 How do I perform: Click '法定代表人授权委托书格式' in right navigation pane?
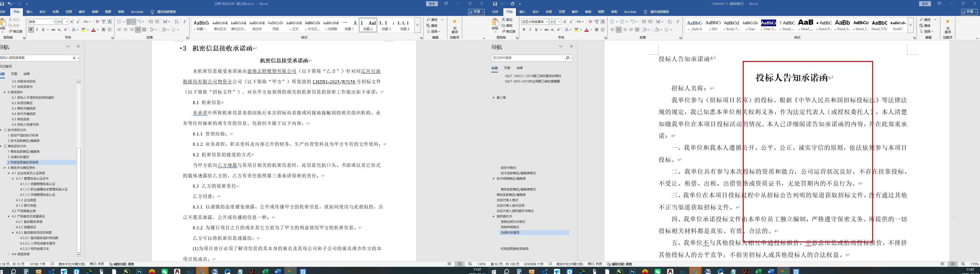pyautogui.click(x=515, y=211)
